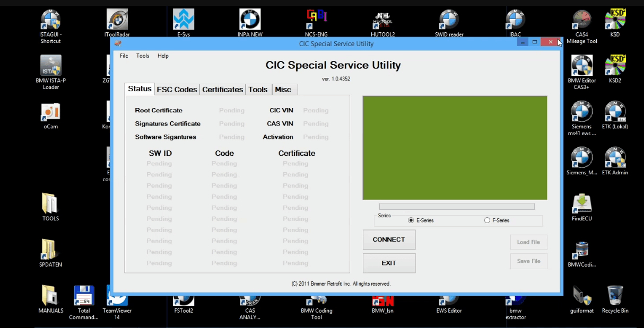Open the Tools menu
The width and height of the screenshot is (644, 328).
coord(142,55)
